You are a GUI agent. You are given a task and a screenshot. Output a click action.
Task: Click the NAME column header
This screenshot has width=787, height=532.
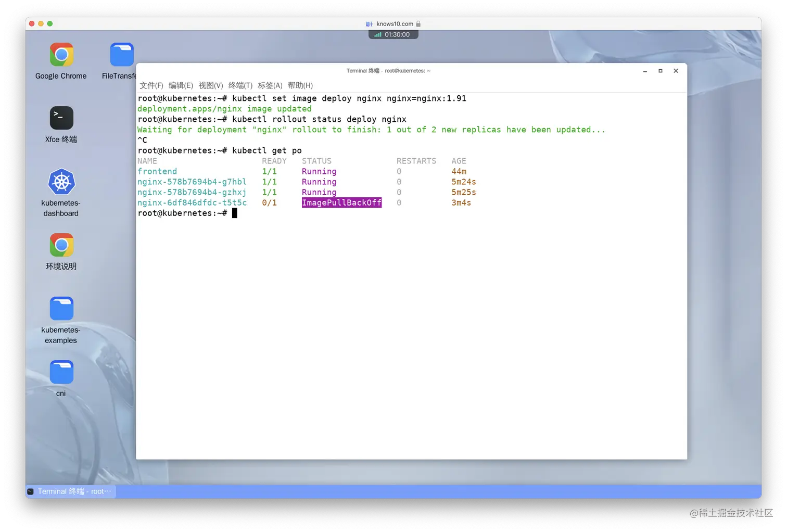pyautogui.click(x=147, y=161)
